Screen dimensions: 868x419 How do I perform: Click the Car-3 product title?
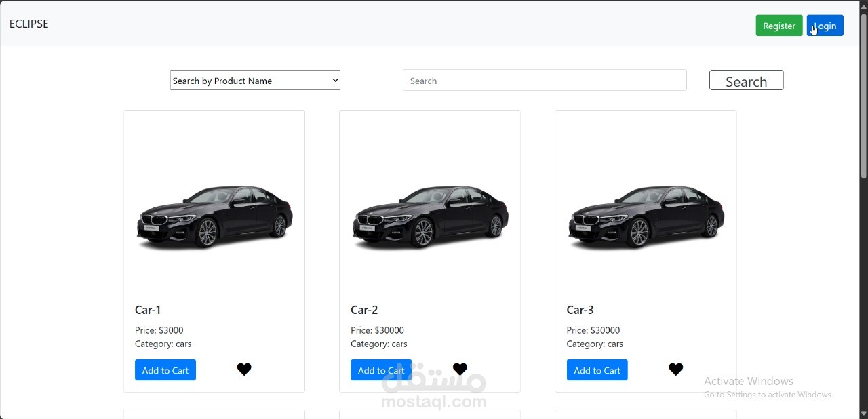pos(580,310)
